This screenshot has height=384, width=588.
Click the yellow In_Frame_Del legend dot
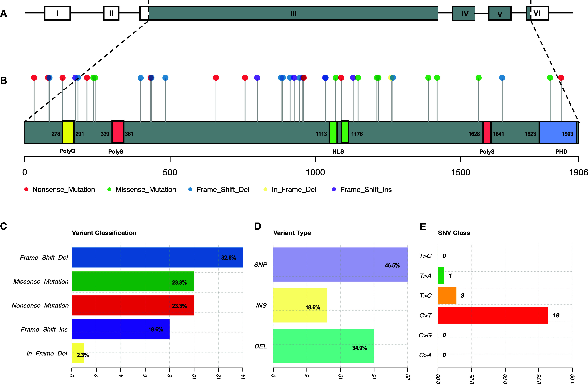coord(265,189)
